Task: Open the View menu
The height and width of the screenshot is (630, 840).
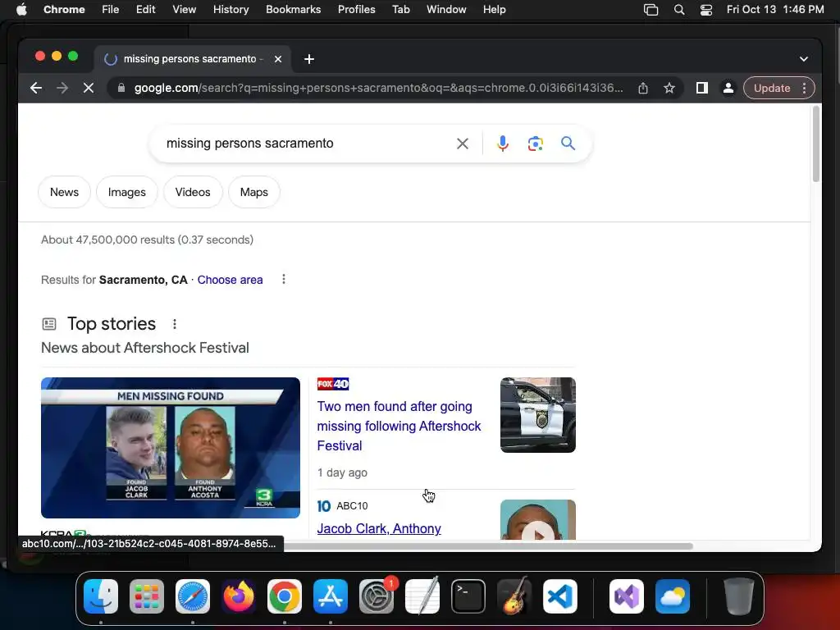Action: [x=185, y=10]
